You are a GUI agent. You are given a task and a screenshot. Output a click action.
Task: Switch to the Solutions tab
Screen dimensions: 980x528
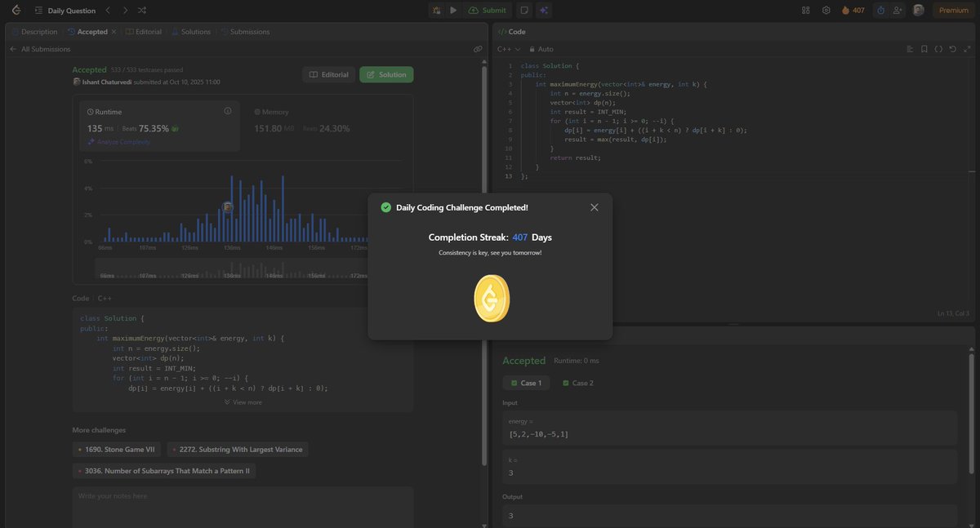[x=191, y=32]
